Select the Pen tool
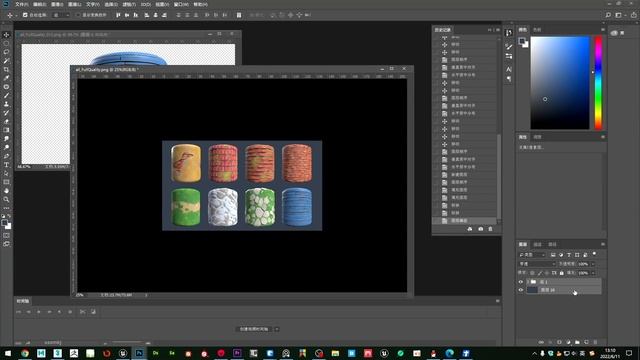The height and width of the screenshot is (360, 640). (6, 156)
